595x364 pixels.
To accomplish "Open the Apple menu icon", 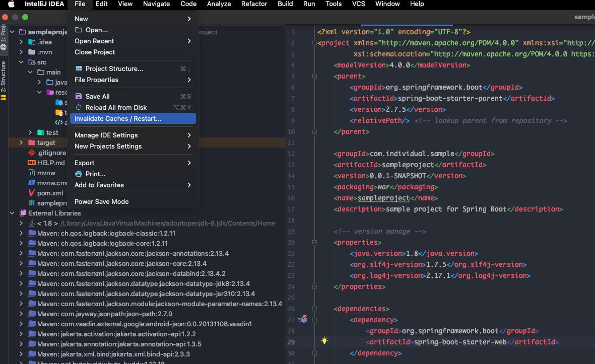I will point(11,4).
